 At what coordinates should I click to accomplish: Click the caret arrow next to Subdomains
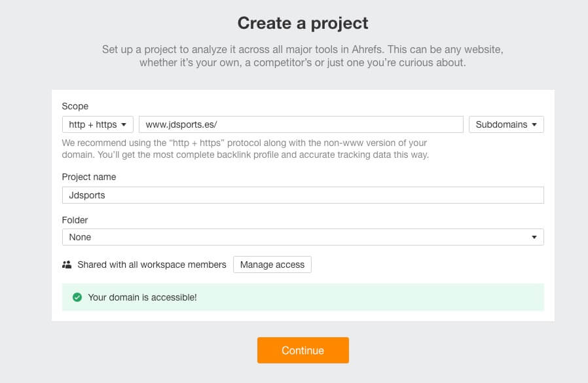pyautogui.click(x=534, y=124)
